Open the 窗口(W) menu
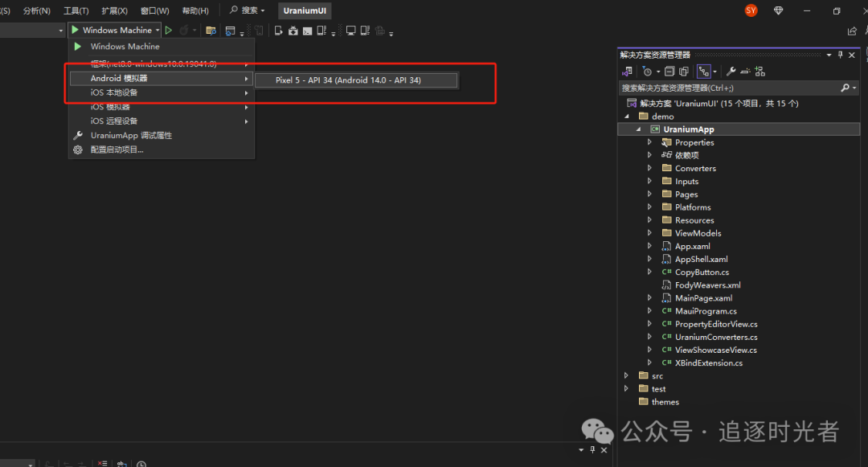Image resolution: width=868 pixels, height=467 pixels. (x=154, y=10)
